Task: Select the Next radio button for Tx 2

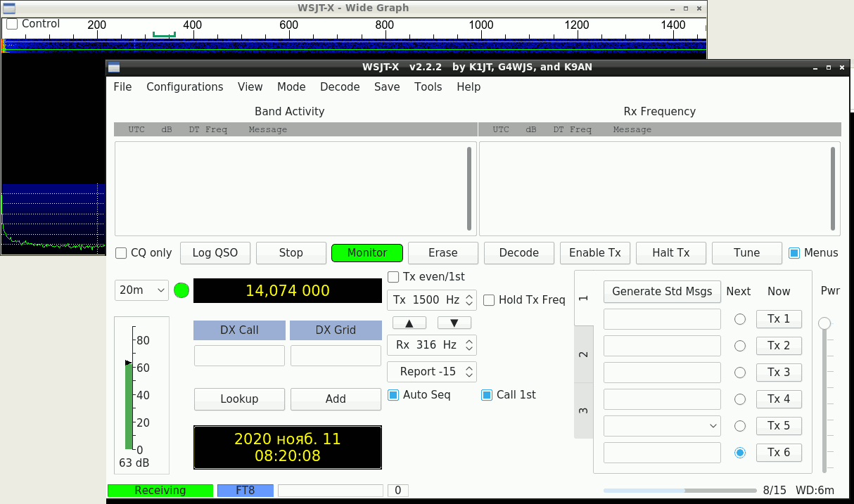Action: tap(740, 346)
